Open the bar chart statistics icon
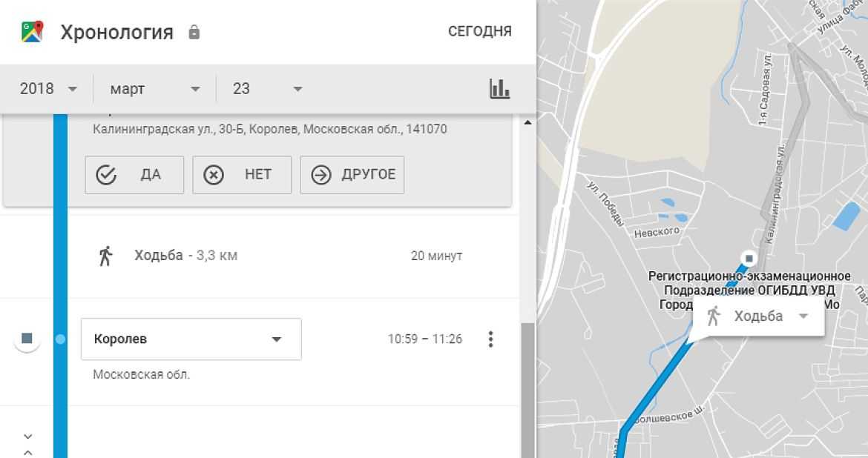 pos(499,89)
